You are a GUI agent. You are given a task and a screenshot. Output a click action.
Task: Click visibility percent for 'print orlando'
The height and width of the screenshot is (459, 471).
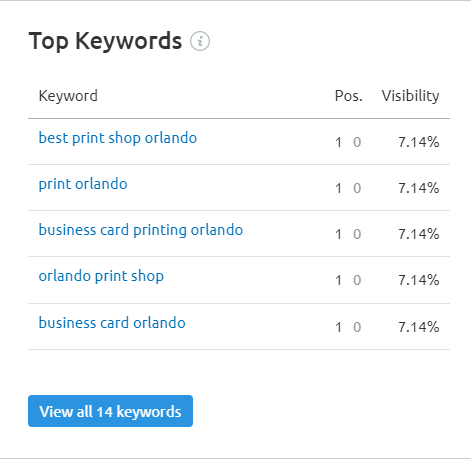coord(419,188)
